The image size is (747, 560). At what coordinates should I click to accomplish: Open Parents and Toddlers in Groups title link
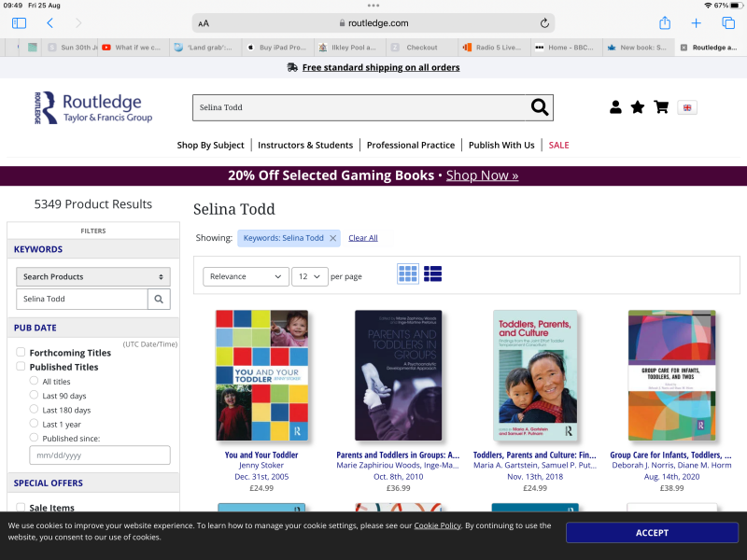click(x=398, y=455)
